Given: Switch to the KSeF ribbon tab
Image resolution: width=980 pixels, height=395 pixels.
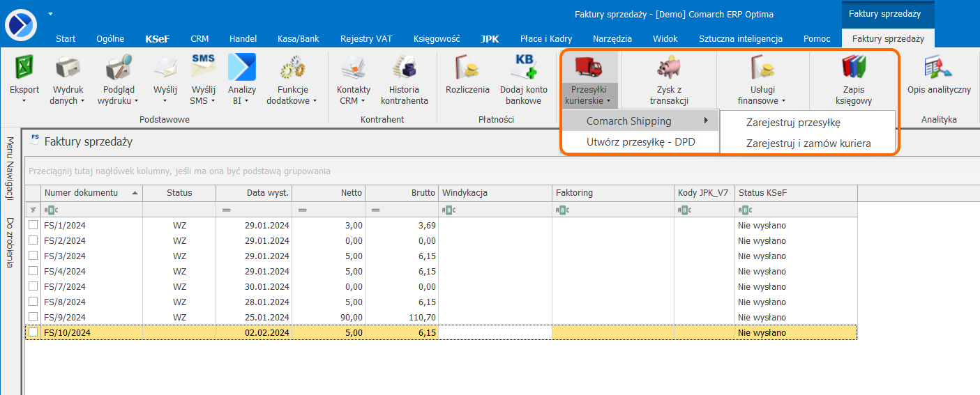Looking at the screenshot, I should pyautogui.click(x=158, y=39).
